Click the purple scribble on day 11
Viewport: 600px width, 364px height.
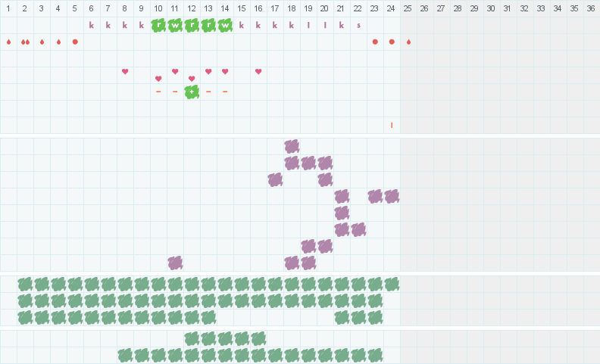click(175, 263)
